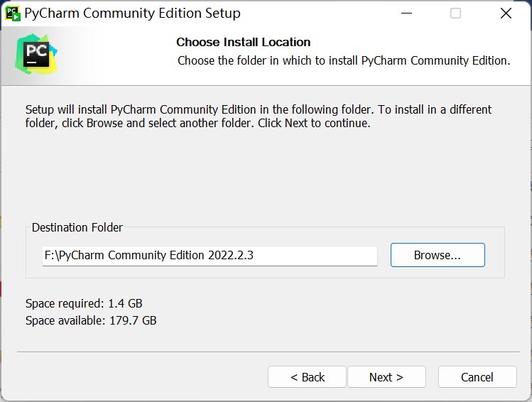532x402 pixels.
Task: Cancel the PyCharm installation
Action: [477, 377]
